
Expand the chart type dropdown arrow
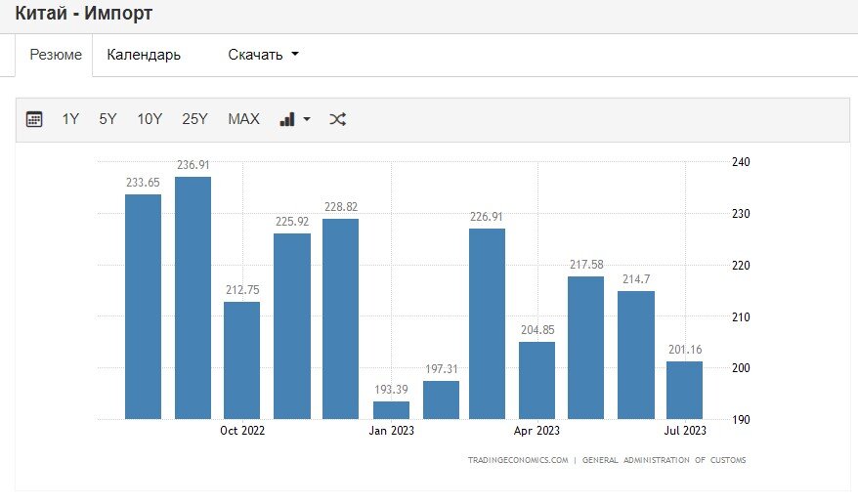pyautogui.click(x=307, y=119)
